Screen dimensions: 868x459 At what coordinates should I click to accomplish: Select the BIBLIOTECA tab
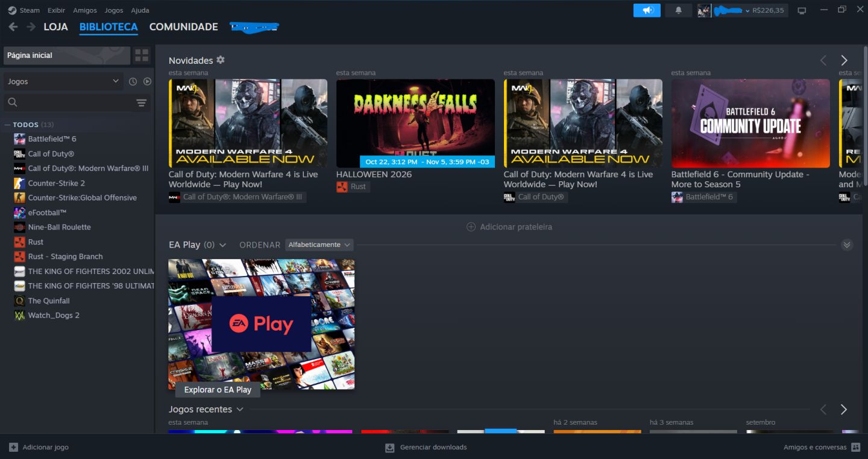point(108,27)
